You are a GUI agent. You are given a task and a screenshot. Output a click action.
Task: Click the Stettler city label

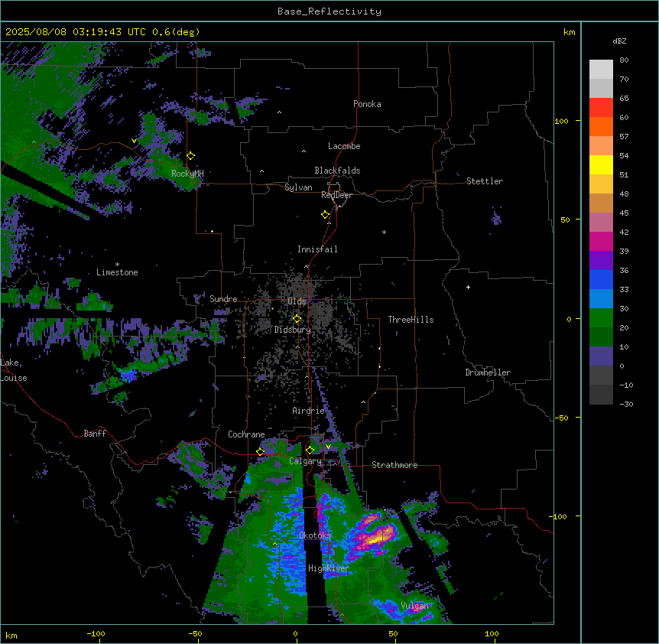point(485,181)
